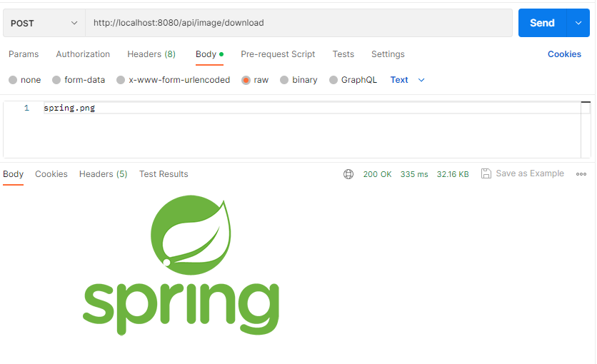View response Headers (5) tab
Screen dimensions: 597x364
(103, 174)
